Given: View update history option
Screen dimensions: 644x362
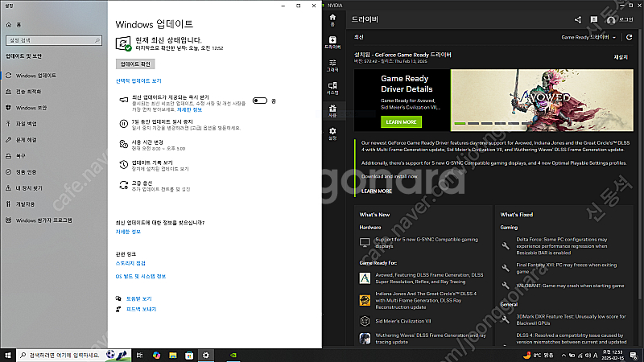Looking at the screenshot, I should coord(154,166).
